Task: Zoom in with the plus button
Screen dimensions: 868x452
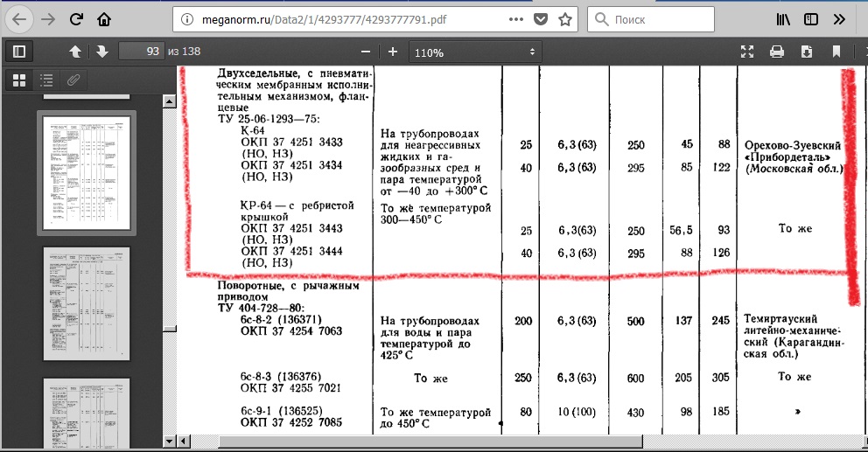Action: [393, 52]
